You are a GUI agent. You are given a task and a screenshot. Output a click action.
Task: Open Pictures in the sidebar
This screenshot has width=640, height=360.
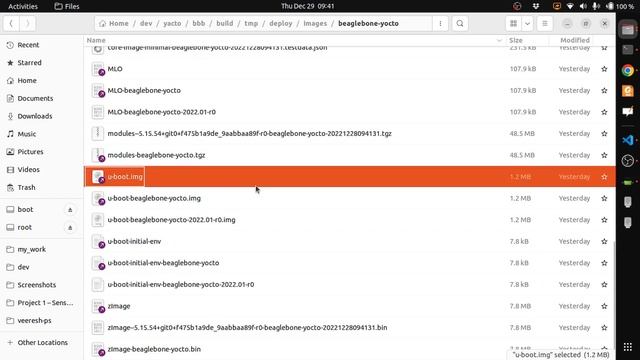point(42,152)
